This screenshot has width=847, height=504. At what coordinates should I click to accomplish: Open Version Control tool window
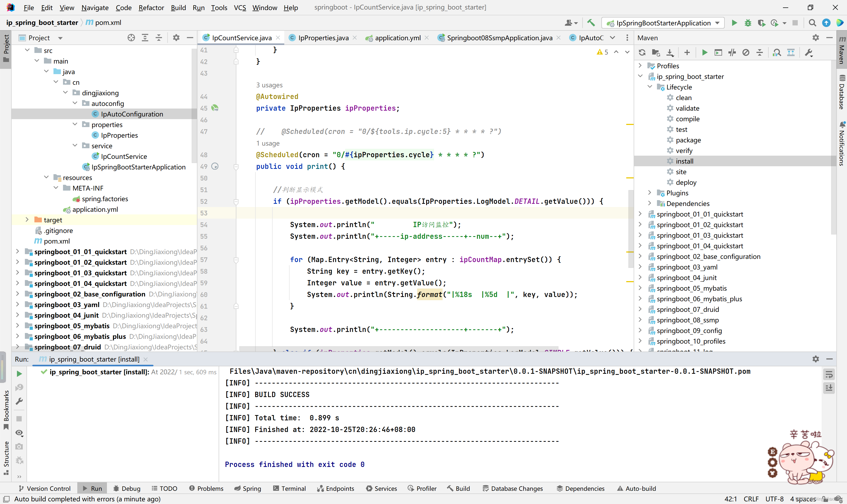coord(44,488)
